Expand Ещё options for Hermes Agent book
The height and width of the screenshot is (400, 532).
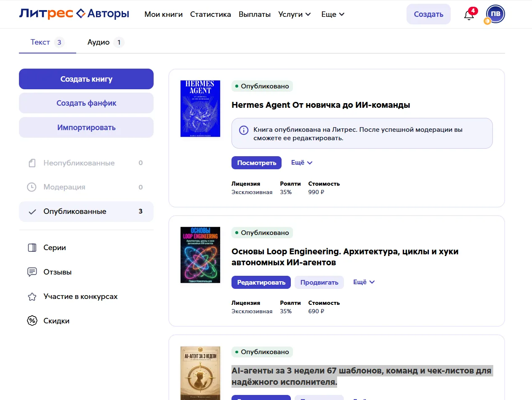[x=302, y=163]
